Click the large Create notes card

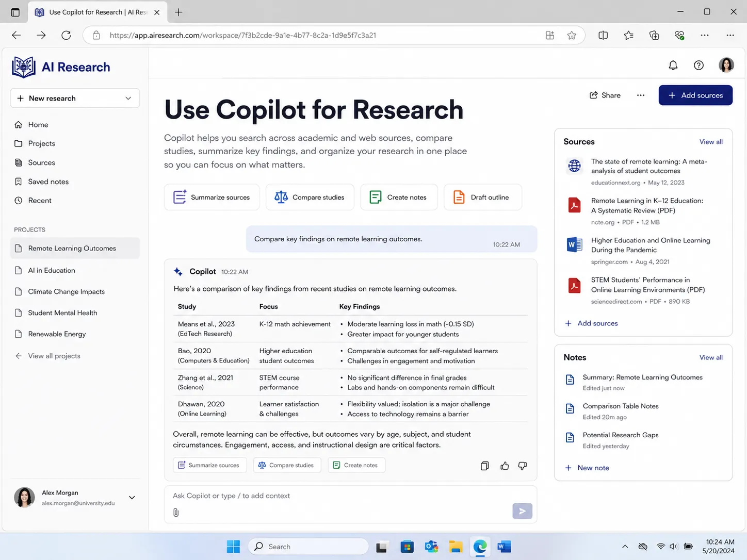pos(399,197)
